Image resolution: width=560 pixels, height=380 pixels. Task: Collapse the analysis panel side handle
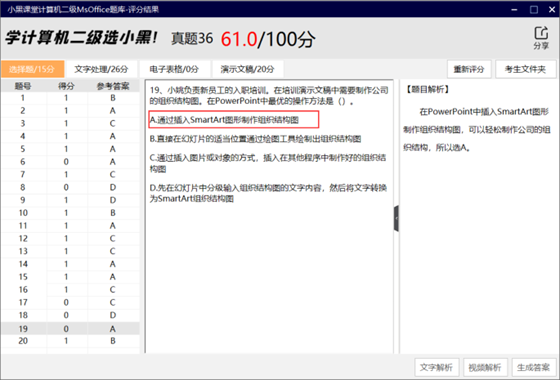tap(396, 218)
